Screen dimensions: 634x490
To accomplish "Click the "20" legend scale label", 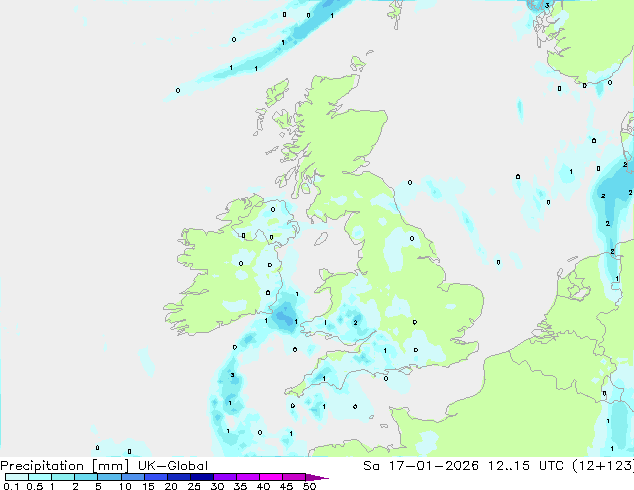I will (171, 486).
